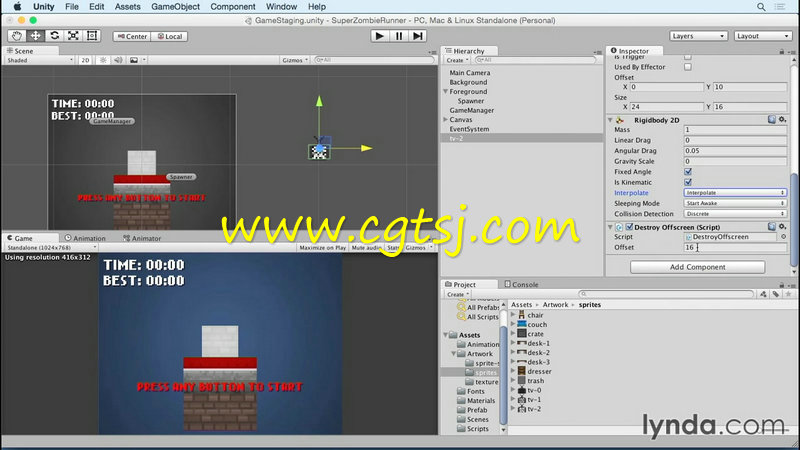
Task: Switch to the Animator tab
Action: point(142,238)
